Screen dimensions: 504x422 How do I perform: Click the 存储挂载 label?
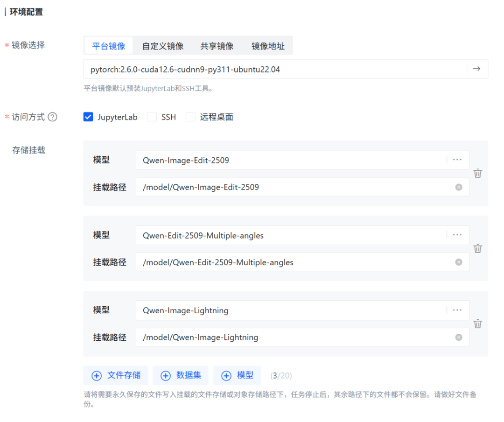(28, 150)
